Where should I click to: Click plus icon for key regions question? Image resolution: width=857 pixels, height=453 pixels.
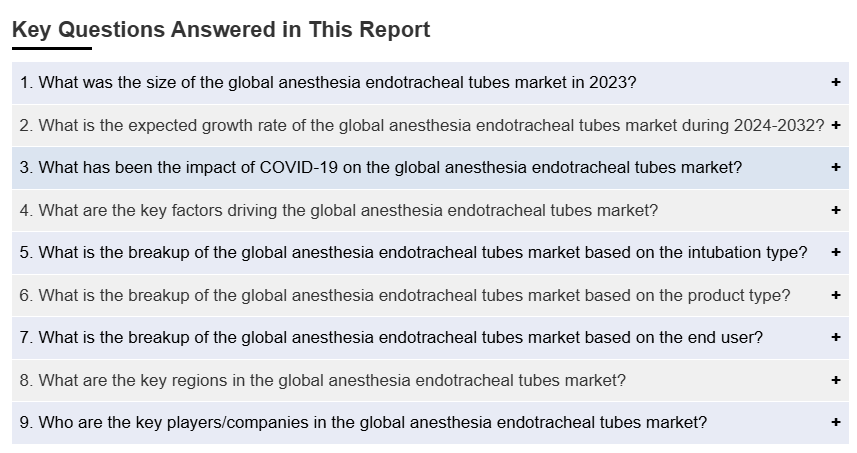point(836,380)
